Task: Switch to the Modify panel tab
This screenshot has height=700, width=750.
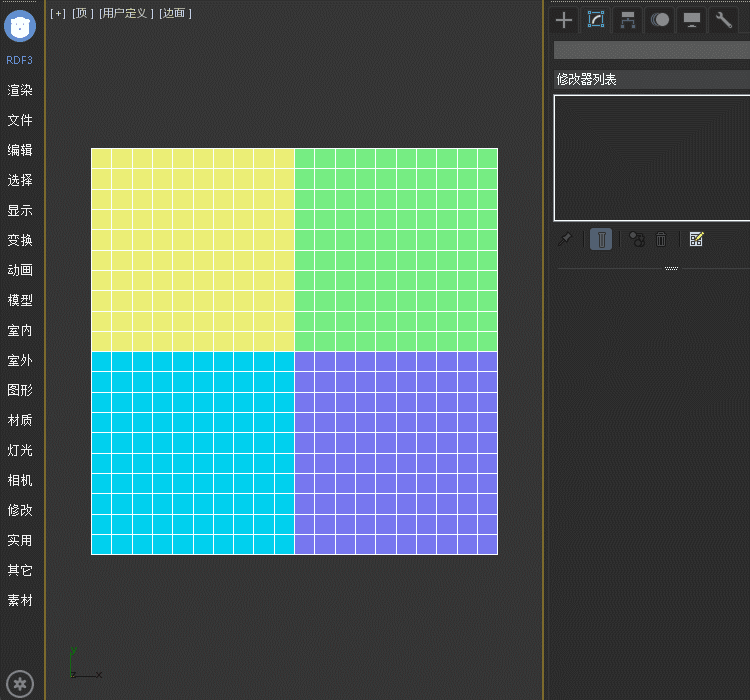Action: tap(596, 20)
